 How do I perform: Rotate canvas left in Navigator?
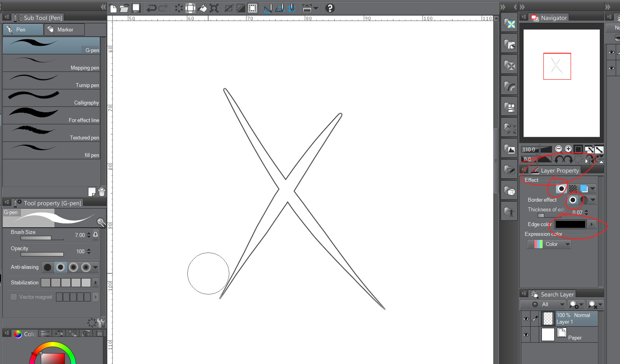click(559, 159)
